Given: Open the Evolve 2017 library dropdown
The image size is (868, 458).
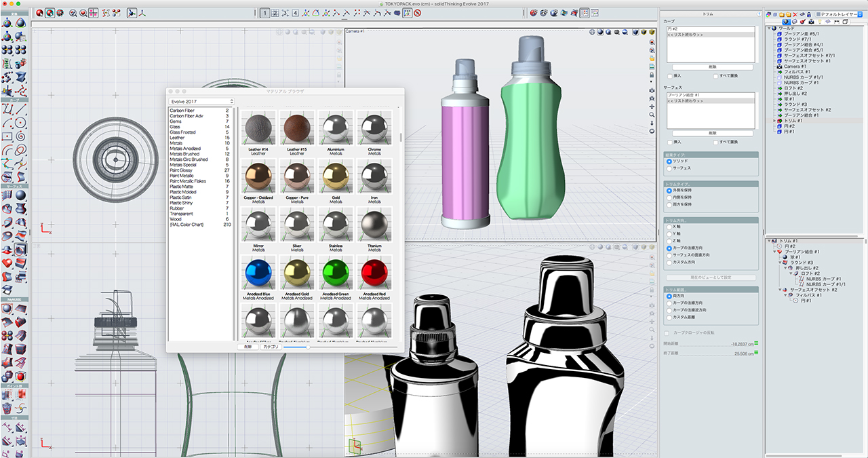Looking at the screenshot, I should (x=201, y=101).
